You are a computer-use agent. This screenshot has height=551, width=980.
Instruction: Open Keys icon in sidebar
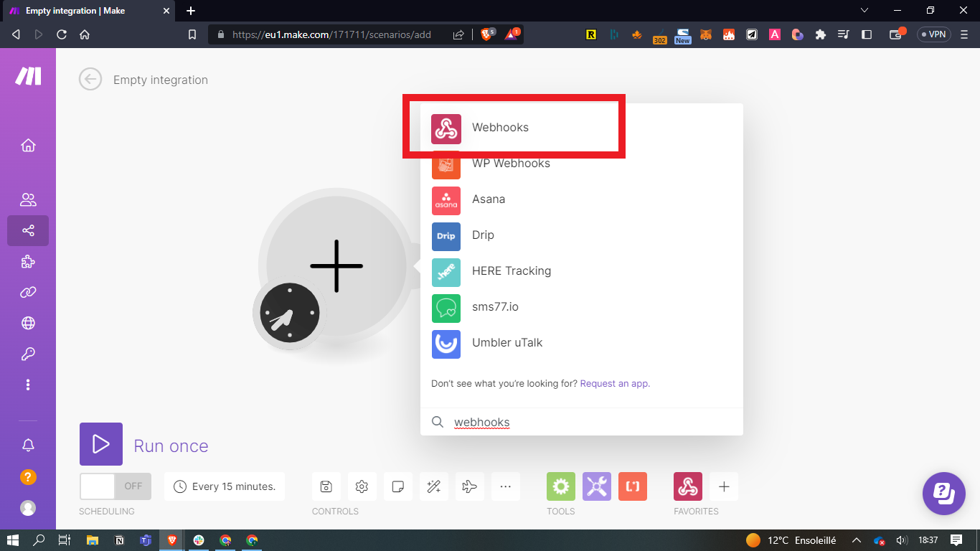(28, 354)
